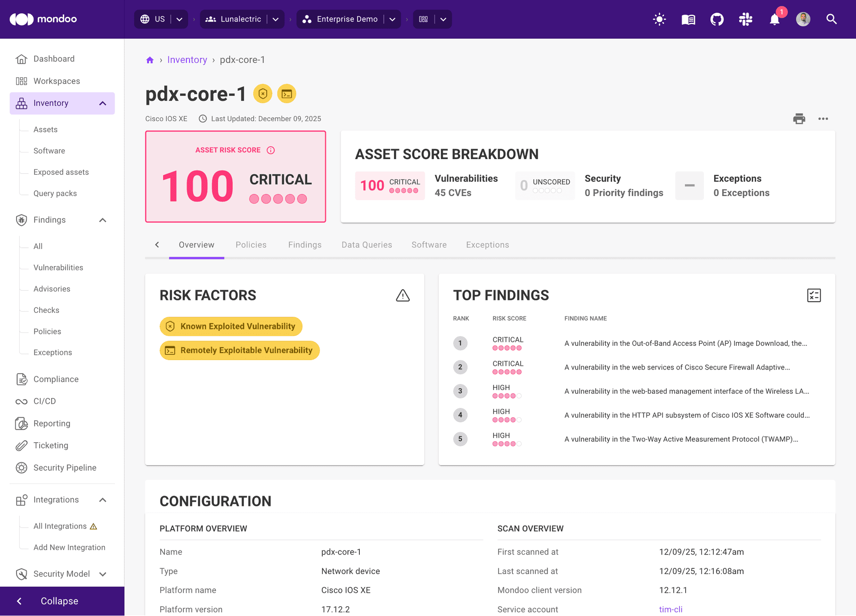856x616 pixels.
Task: Click the Known Exploited Vulnerability shield badge
Action: tap(230, 326)
